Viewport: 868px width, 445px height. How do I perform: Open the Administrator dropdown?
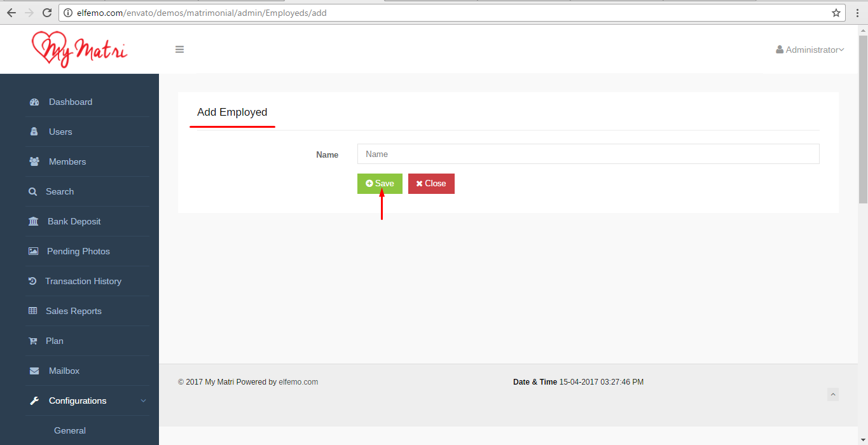pyautogui.click(x=810, y=50)
